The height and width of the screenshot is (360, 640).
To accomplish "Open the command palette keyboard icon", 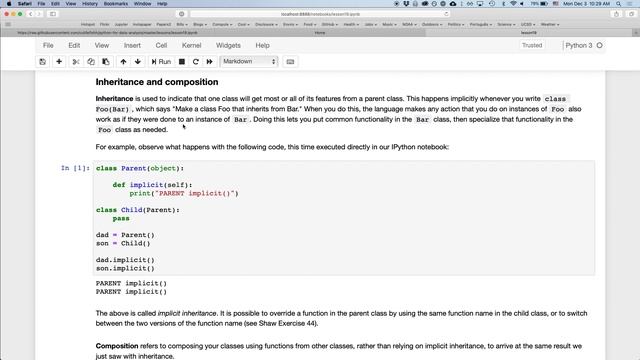I will coord(290,62).
